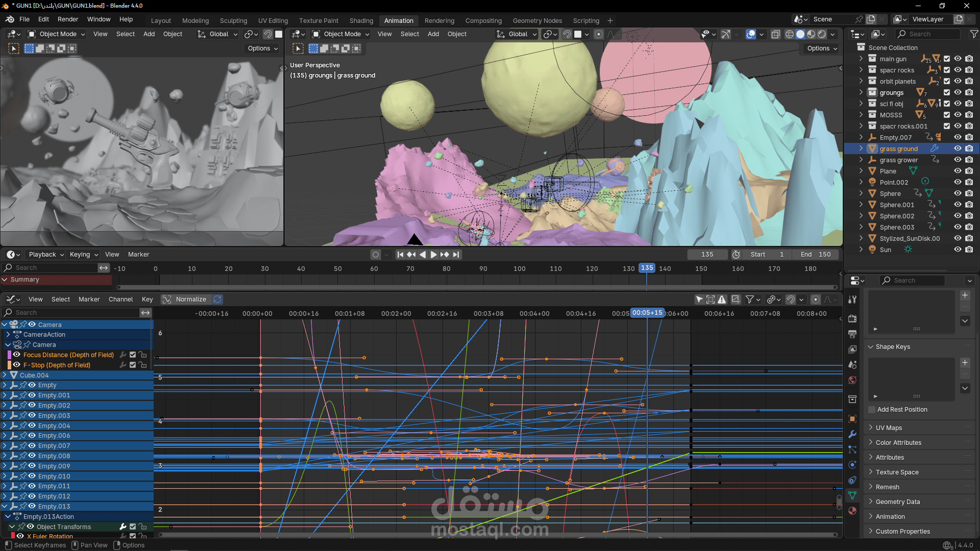This screenshot has width=980, height=551.
Task: Open the Render properties tab
Action: (852, 318)
